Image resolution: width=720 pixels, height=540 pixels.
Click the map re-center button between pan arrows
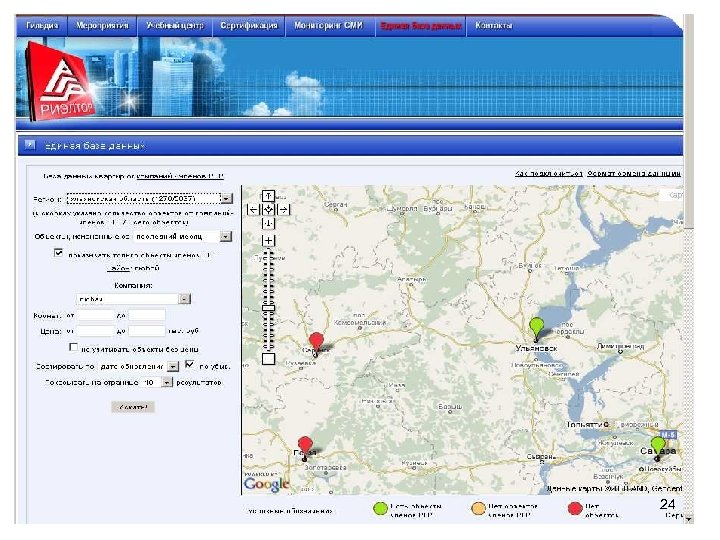[269, 210]
